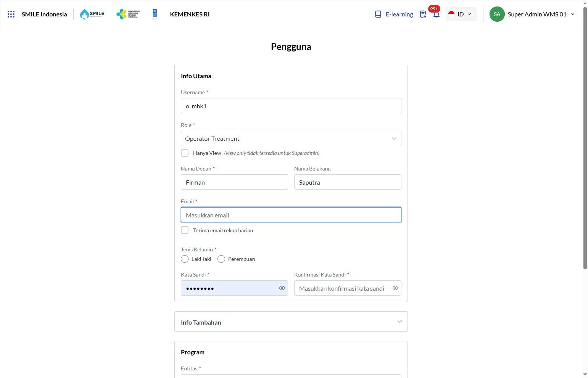The image size is (588, 378).
Task: Enable Terima email rekap harian checkbox
Action: 185,230
